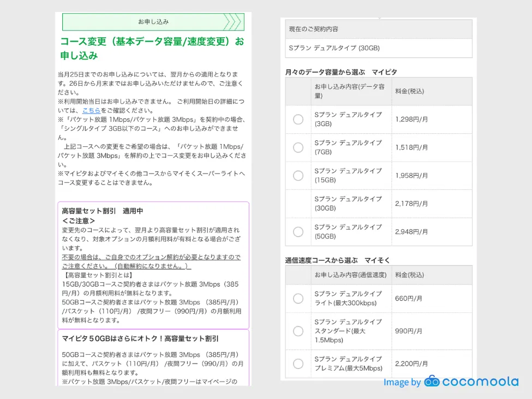Screen dimensions: 532x399
Task: Click the chevron arrows on お申し込み button
Action: [234, 22]
